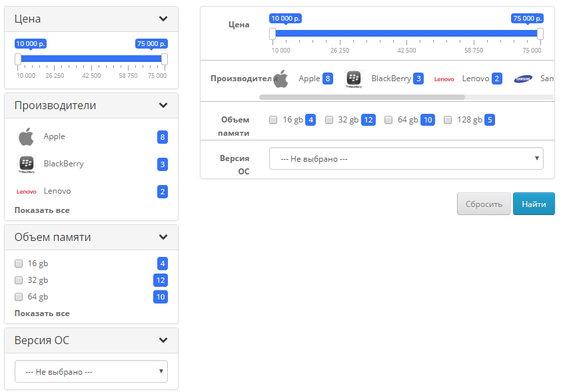
Task: Select Lenovo text in left panel
Action: point(57,191)
